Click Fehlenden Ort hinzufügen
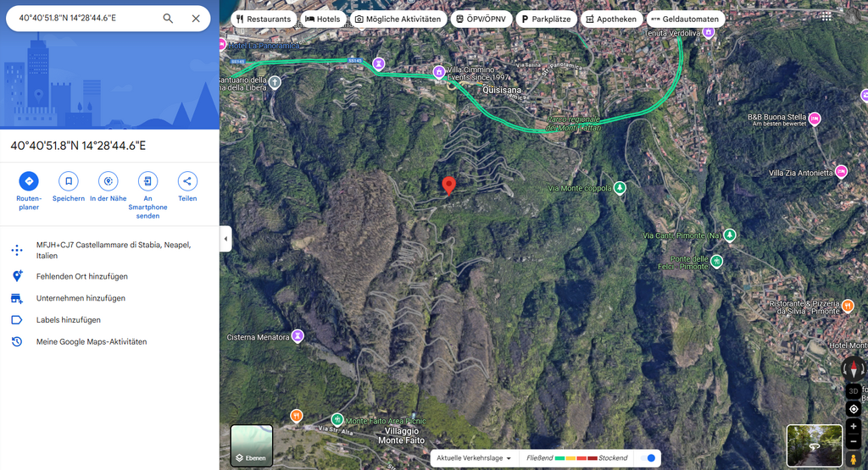 pyautogui.click(x=82, y=276)
